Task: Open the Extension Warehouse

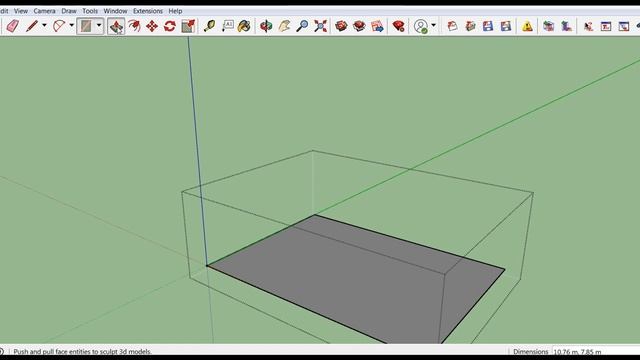Action: (x=359, y=26)
